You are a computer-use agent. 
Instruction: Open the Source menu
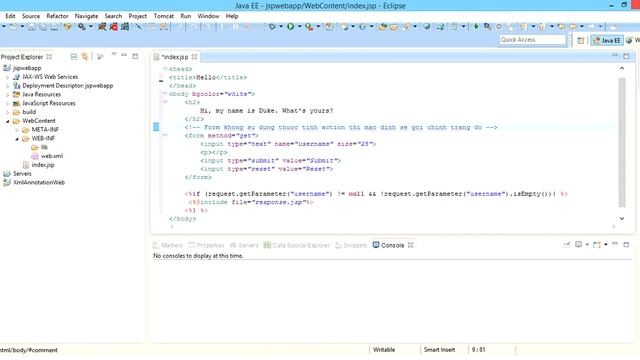point(31,16)
